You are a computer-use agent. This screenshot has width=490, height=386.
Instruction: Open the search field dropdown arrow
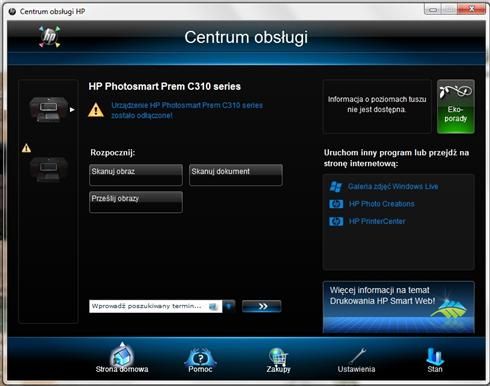229,306
